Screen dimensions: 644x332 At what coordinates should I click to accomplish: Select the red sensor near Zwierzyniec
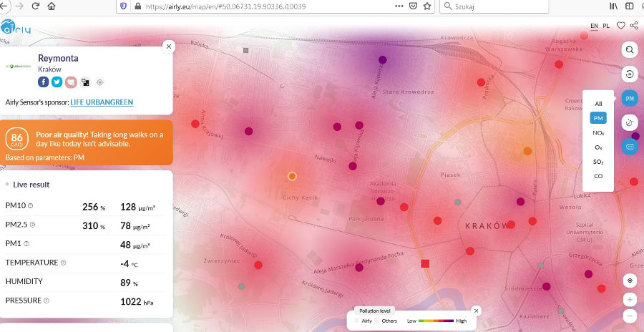[258, 265]
